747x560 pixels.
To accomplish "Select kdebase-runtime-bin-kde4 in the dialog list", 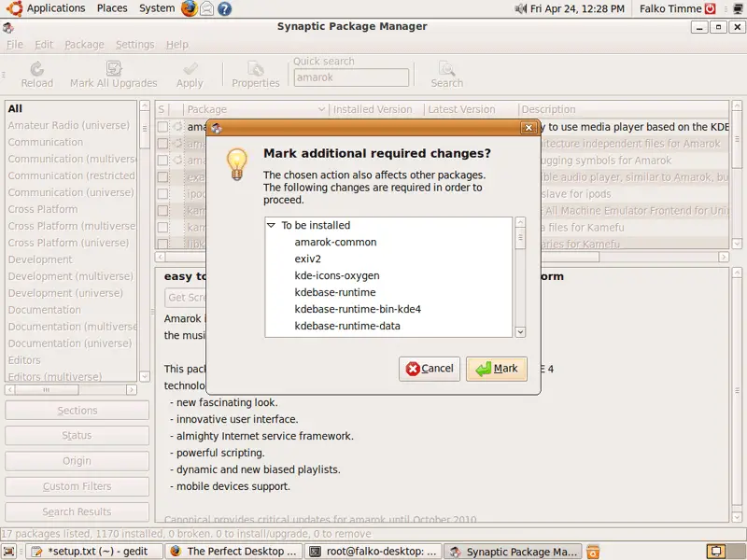I will 358,309.
